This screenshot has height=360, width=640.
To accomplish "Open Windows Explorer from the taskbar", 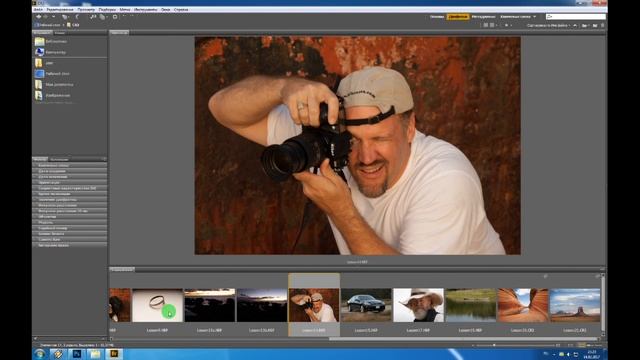I will click(x=95, y=354).
